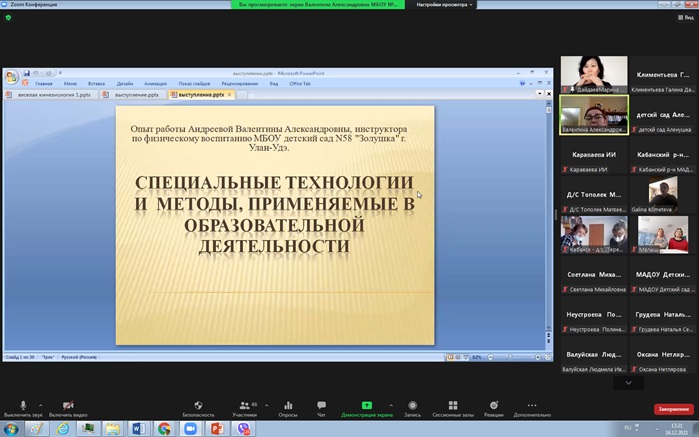Mute microphone with Выключить звук button
This screenshot has height=437, width=699.
[x=23, y=406]
